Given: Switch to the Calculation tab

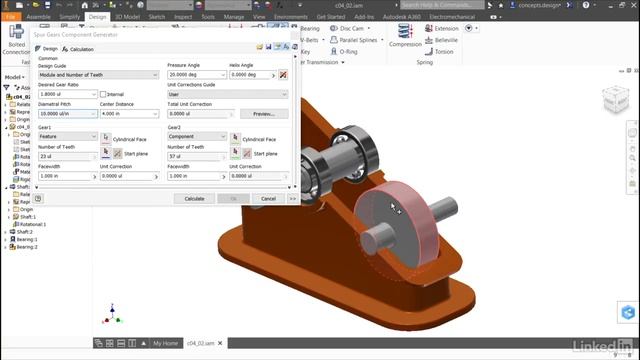Looking at the screenshot, I should point(78,49).
